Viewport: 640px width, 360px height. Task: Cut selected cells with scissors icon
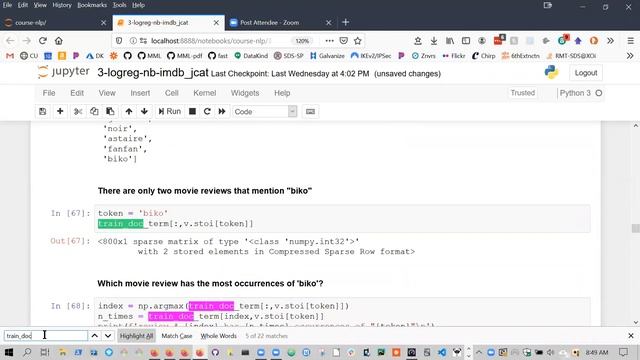point(78,111)
